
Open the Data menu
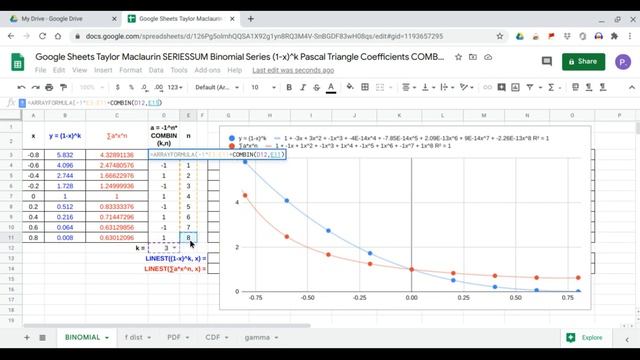click(156, 70)
